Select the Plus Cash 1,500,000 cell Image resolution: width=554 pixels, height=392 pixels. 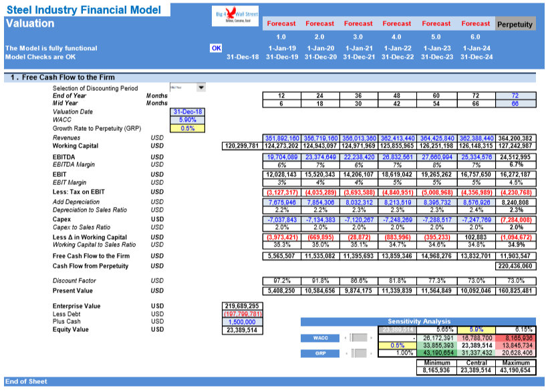coord(242,322)
